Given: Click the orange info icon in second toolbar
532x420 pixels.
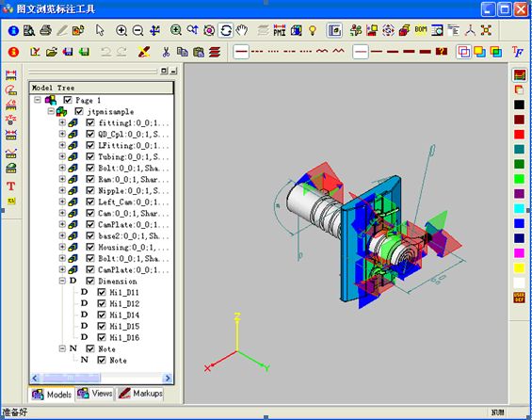Looking at the screenshot, I should pos(13,52).
